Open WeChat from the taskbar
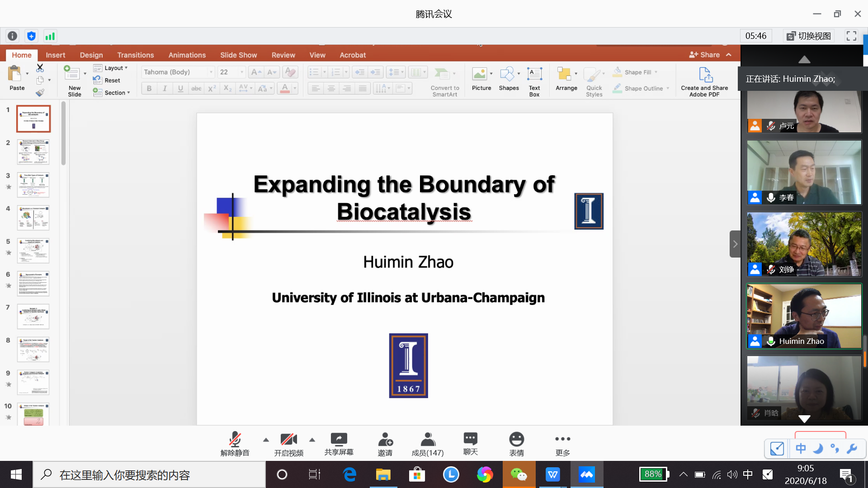The image size is (868, 488). click(x=519, y=474)
